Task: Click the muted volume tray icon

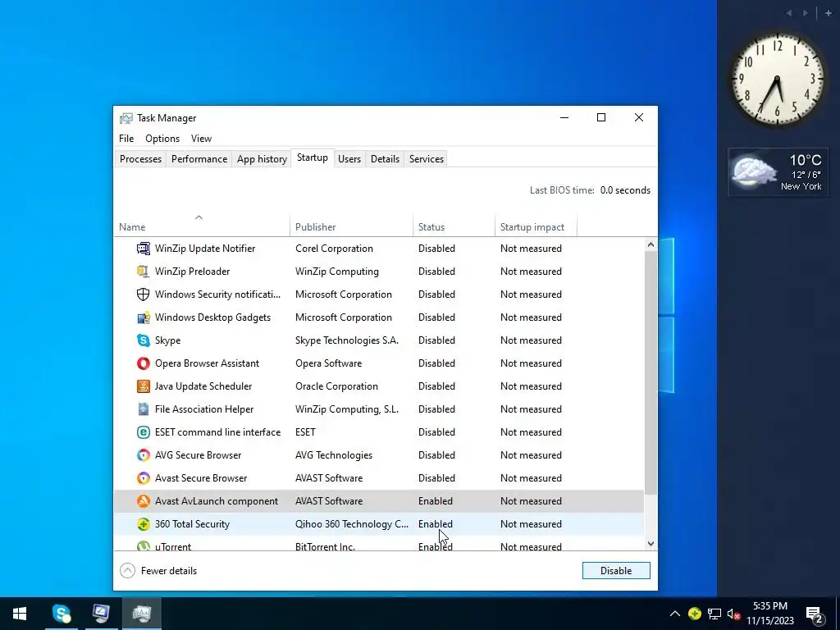Action: (x=733, y=614)
